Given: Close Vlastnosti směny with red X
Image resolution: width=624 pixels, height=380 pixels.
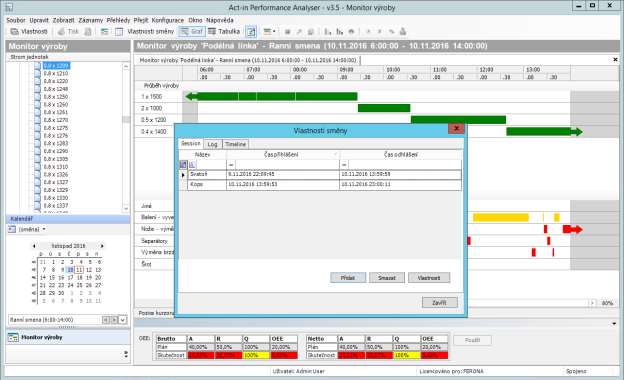Looking at the screenshot, I should point(456,128).
